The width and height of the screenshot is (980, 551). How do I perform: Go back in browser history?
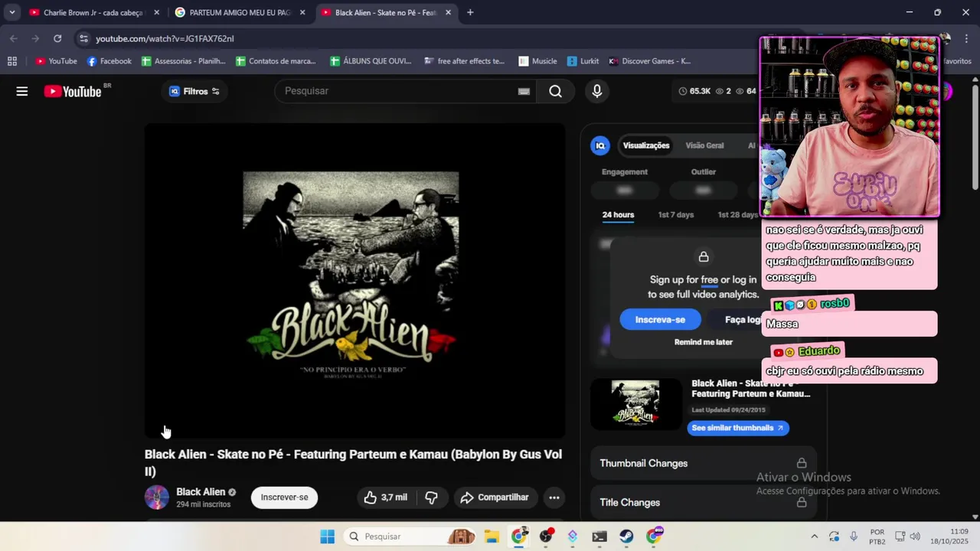[14, 38]
